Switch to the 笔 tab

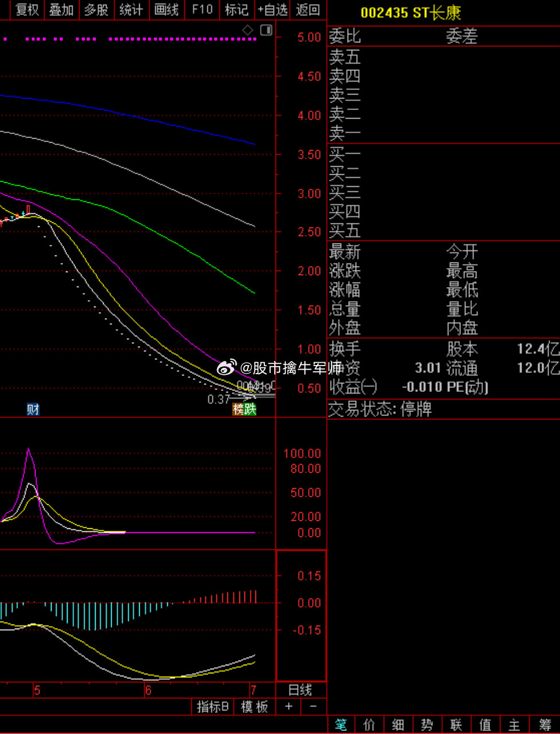[x=341, y=725]
